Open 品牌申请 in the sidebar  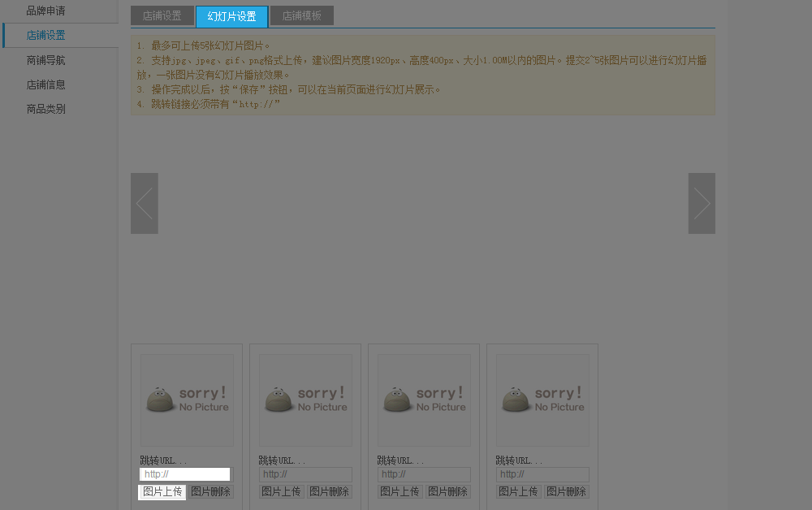(45, 11)
